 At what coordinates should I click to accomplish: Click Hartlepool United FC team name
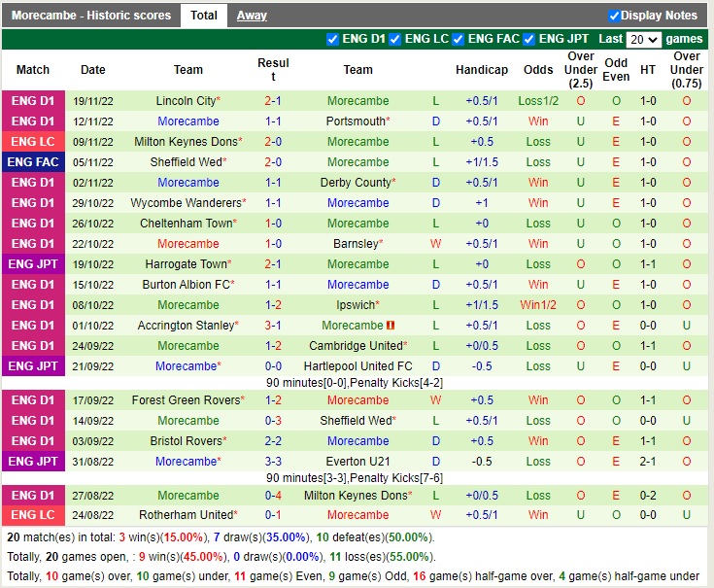pos(357,366)
